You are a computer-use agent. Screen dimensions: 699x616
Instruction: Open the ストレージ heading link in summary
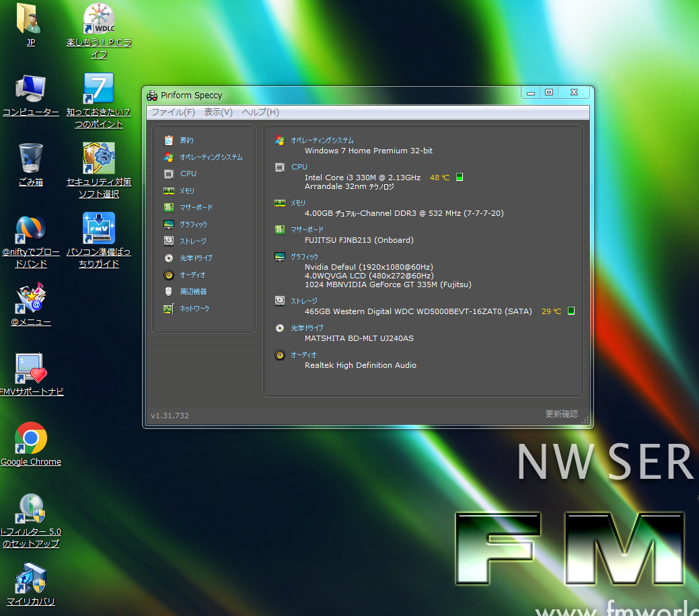pos(304,301)
